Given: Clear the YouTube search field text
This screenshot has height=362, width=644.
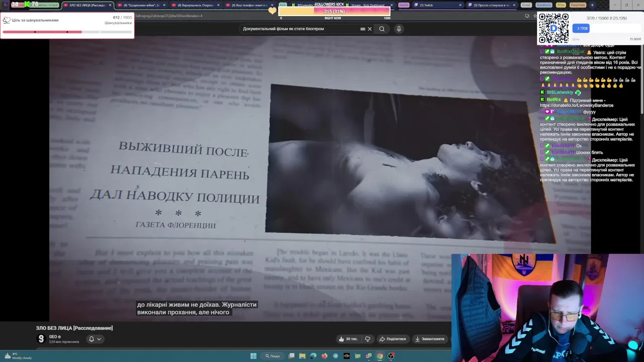Looking at the screenshot, I should tap(370, 29).
